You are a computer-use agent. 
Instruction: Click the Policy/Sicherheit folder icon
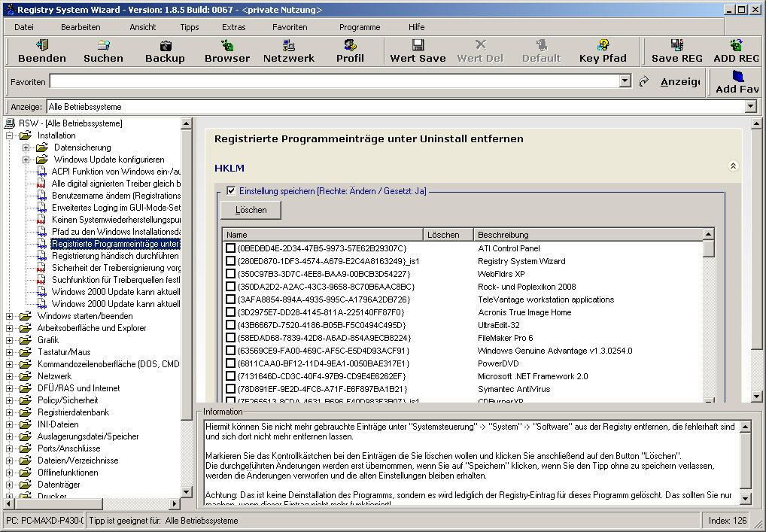(x=26, y=400)
